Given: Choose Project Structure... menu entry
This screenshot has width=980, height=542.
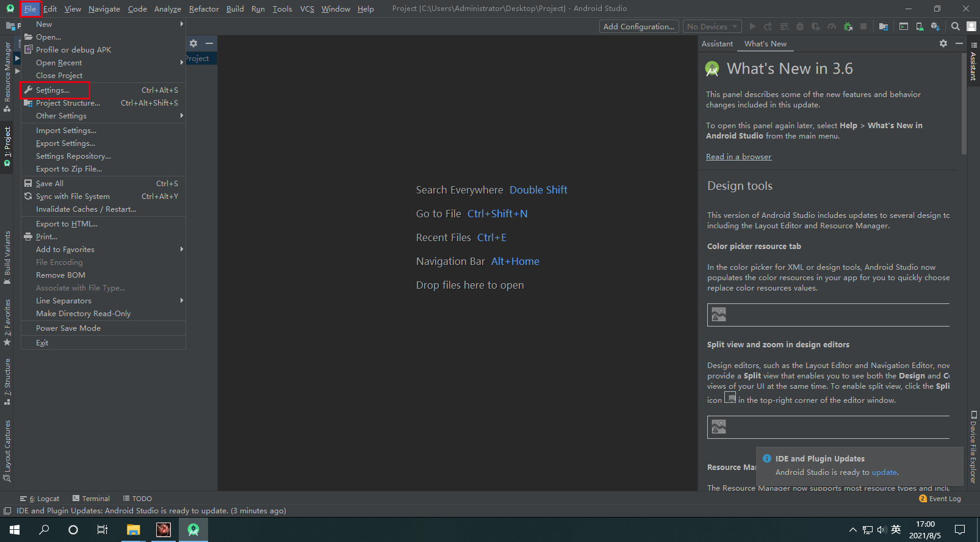Looking at the screenshot, I should point(103,103).
